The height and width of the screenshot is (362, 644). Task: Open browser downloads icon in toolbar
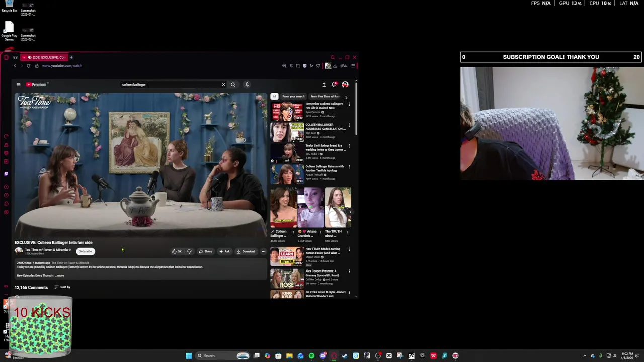tap(335, 66)
